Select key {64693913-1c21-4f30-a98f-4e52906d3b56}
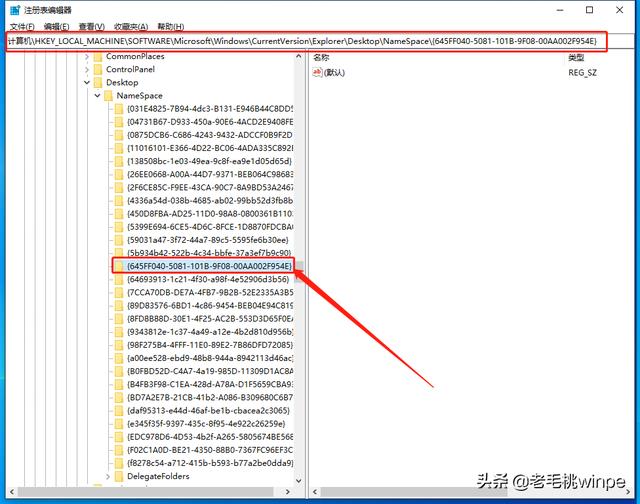The image size is (640, 504). (208, 280)
